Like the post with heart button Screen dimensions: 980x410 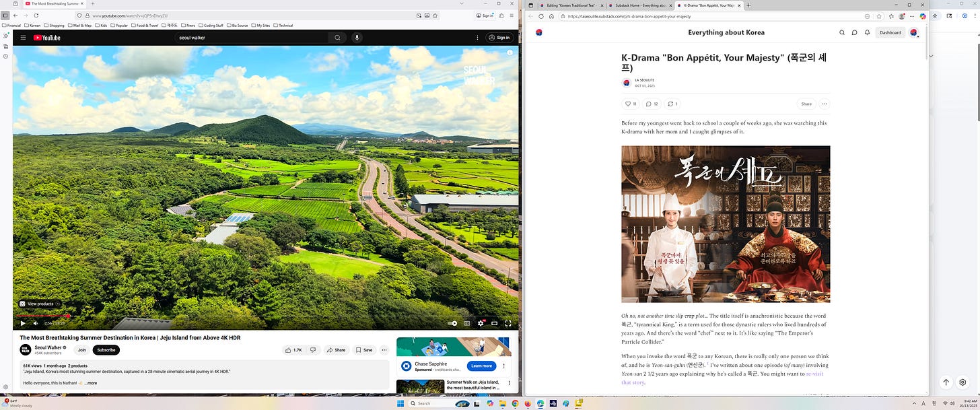pos(631,104)
